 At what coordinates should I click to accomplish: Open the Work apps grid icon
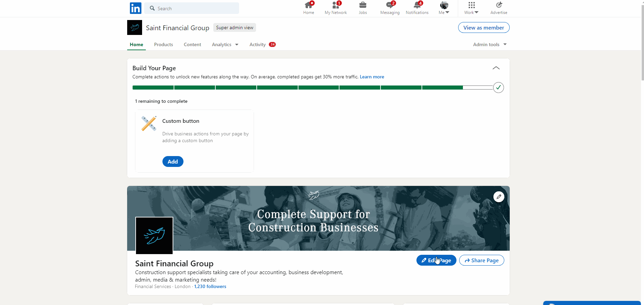tap(472, 5)
